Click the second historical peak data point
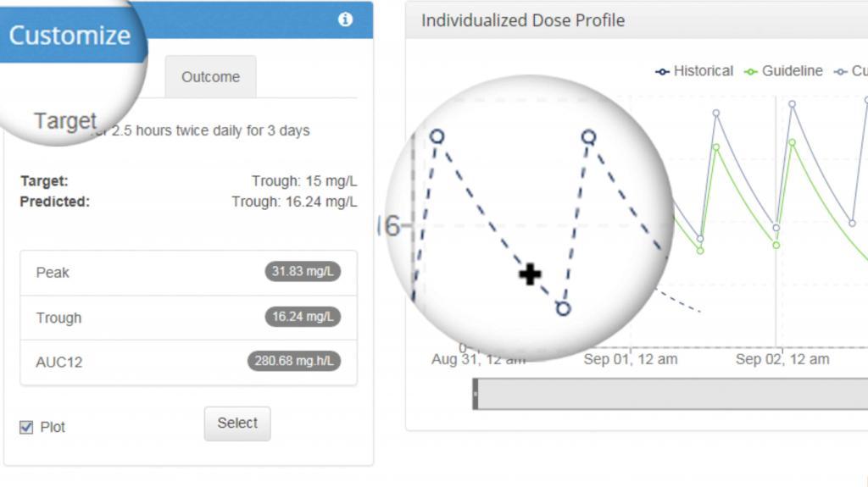Screen dimensions: 868x487 pyautogui.click(x=588, y=136)
